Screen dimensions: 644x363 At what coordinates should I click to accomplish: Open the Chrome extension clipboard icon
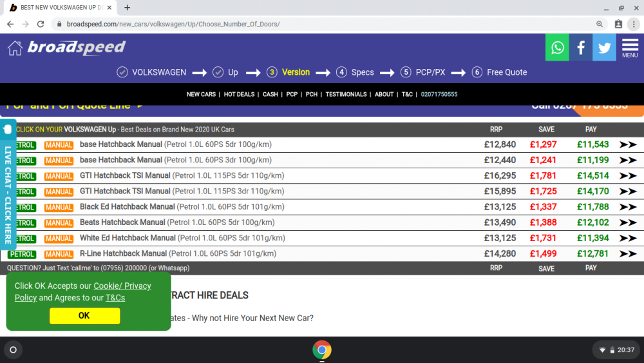[x=618, y=25]
